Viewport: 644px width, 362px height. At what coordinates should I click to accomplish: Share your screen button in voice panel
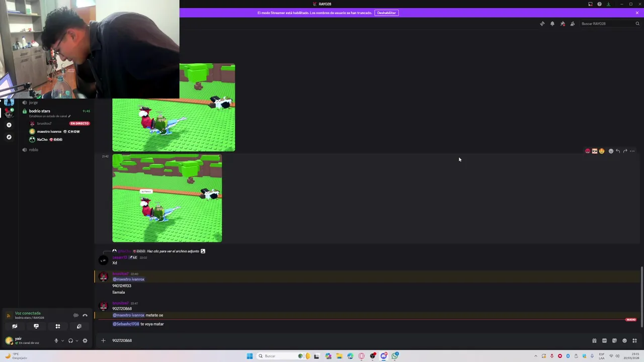pos(36,326)
